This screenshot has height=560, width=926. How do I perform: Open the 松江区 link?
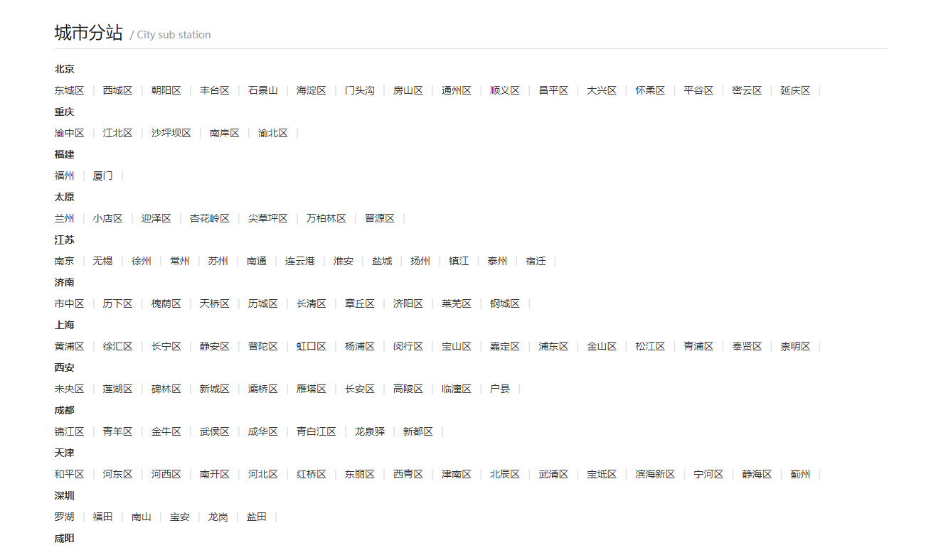click(x=649, y=346)
